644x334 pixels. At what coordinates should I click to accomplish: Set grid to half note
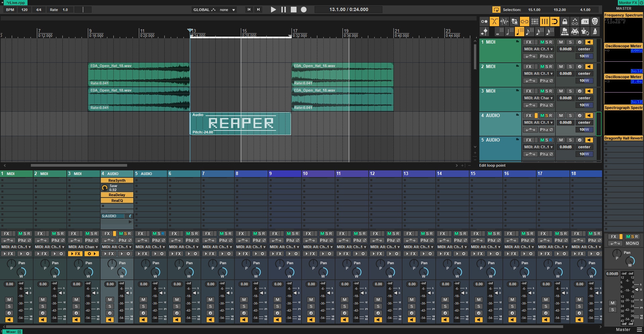(509, 32)
